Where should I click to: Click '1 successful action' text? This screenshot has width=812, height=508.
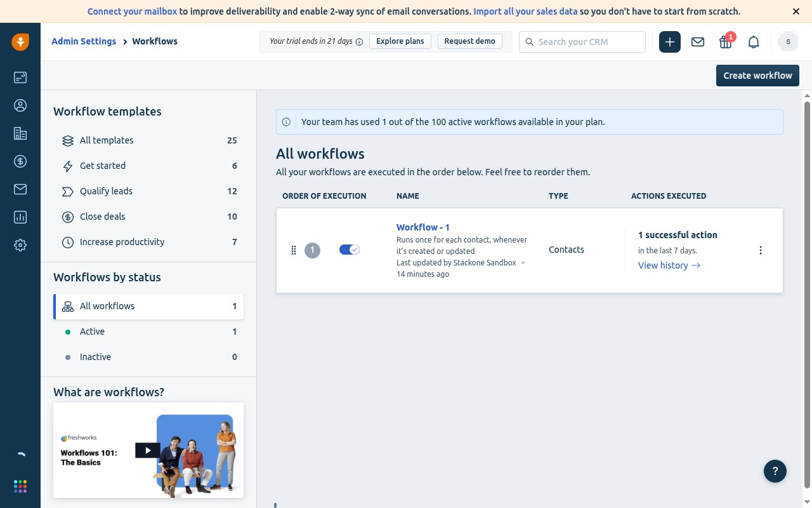pyautogui.click(x=678, y=235)
